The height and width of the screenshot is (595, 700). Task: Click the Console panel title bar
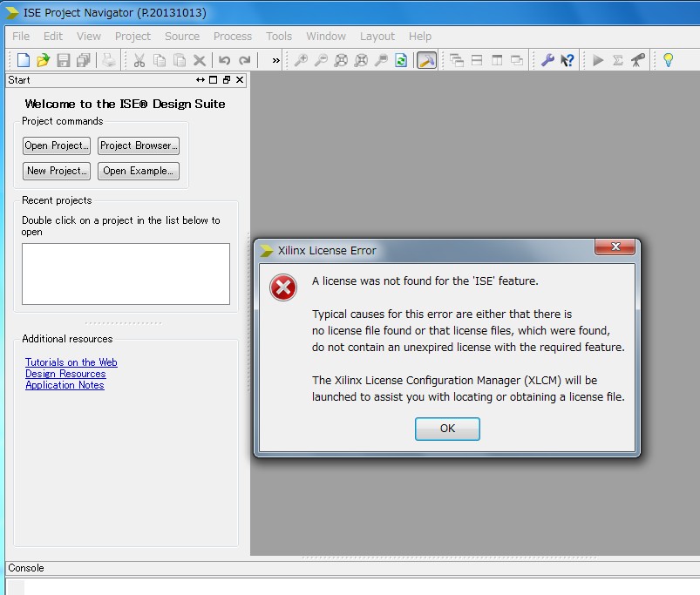[x=353, y=568]
